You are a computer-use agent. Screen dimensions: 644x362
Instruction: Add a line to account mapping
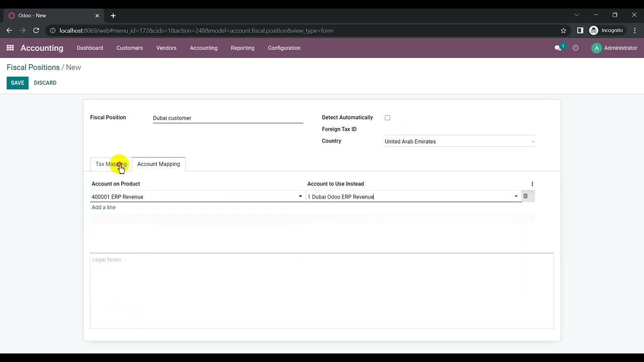tap(104, 207)
